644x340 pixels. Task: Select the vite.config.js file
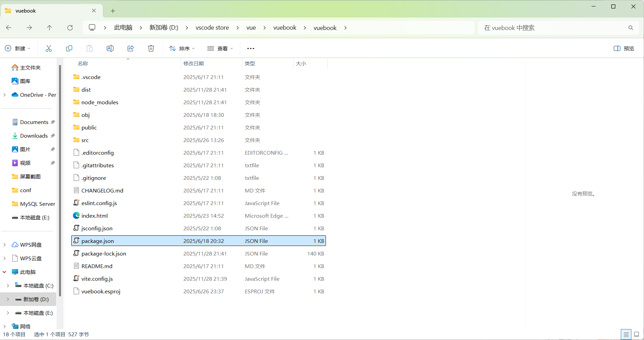pos(97,279)
